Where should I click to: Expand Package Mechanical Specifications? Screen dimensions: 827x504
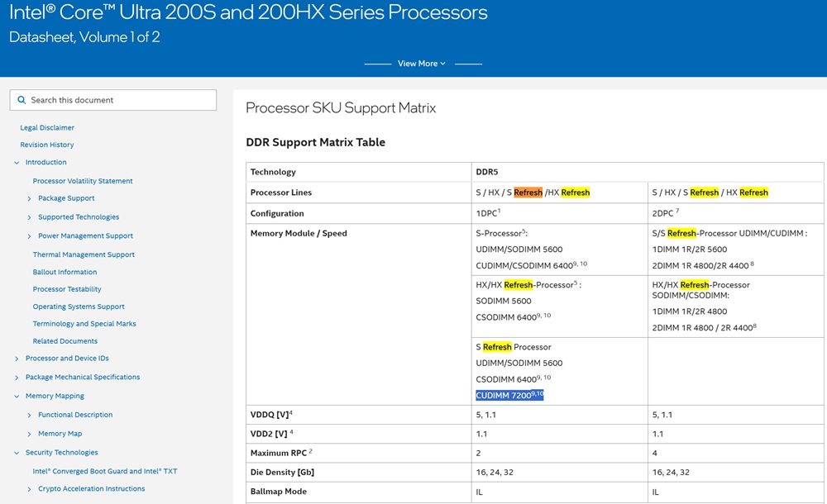click(x=15, y=377)
